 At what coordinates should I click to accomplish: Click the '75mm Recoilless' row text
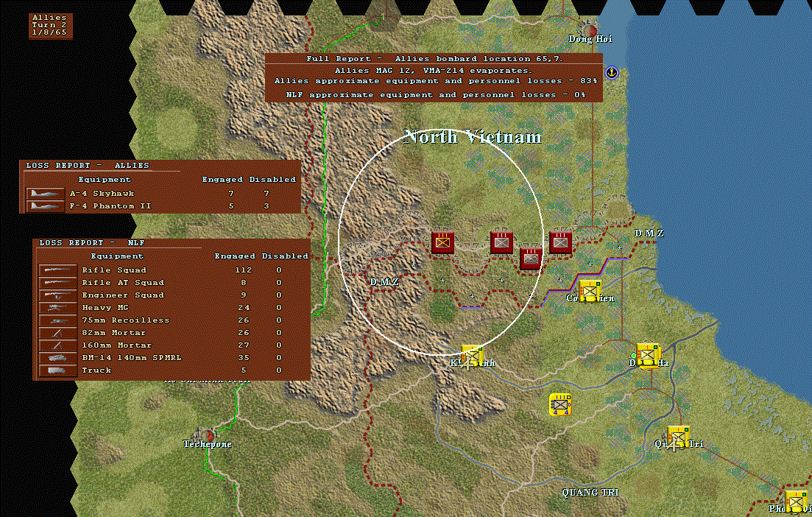point(126,320)
